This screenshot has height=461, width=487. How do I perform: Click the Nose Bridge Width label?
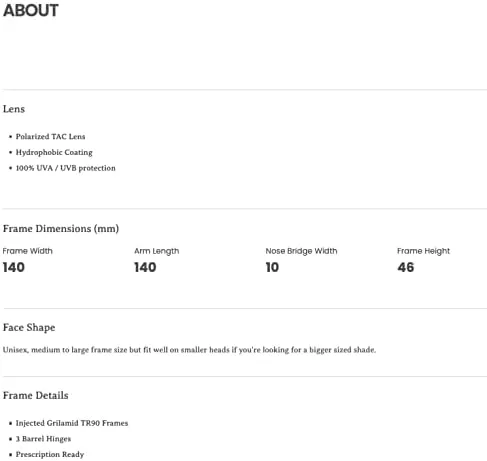tap(301, 251)
